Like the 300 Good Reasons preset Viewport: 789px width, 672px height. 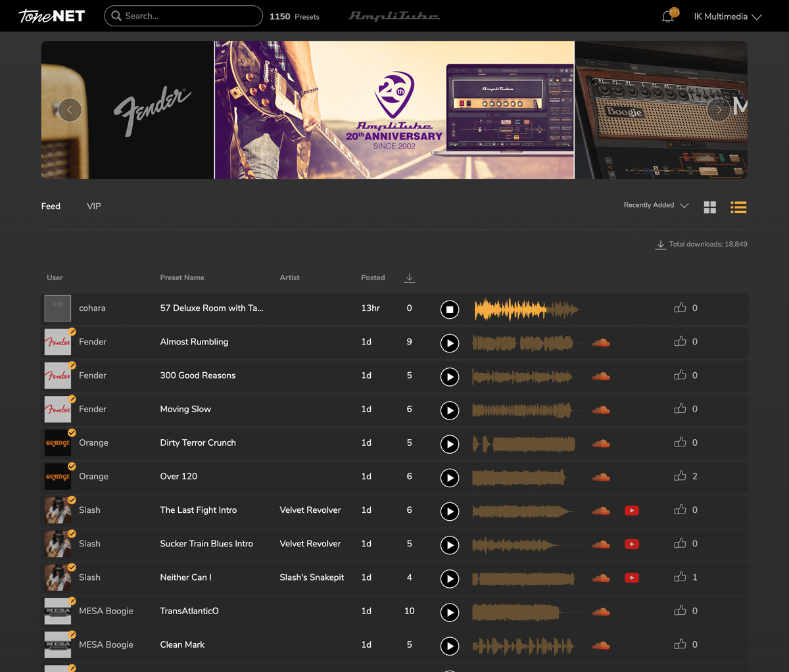coord(681,374)
